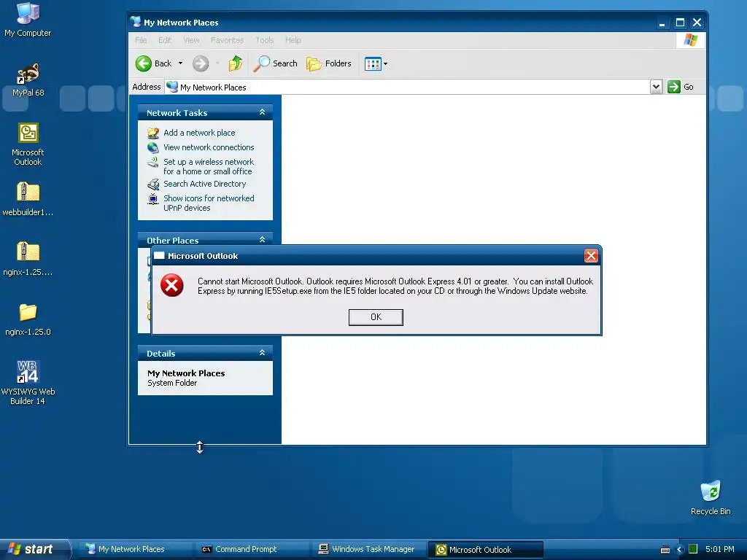Expand hidden tray icons arrow
Screen dimensions: 747x560
(x=680, y=550)
